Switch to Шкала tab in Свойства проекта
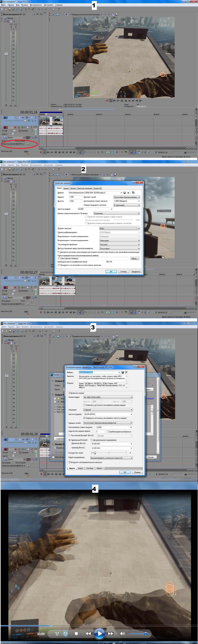 tap(73, 188)
